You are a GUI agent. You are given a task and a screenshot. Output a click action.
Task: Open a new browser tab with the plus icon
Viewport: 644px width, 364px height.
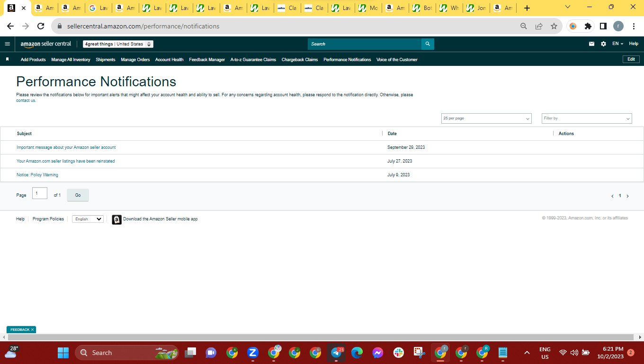[x=527, y=8]
